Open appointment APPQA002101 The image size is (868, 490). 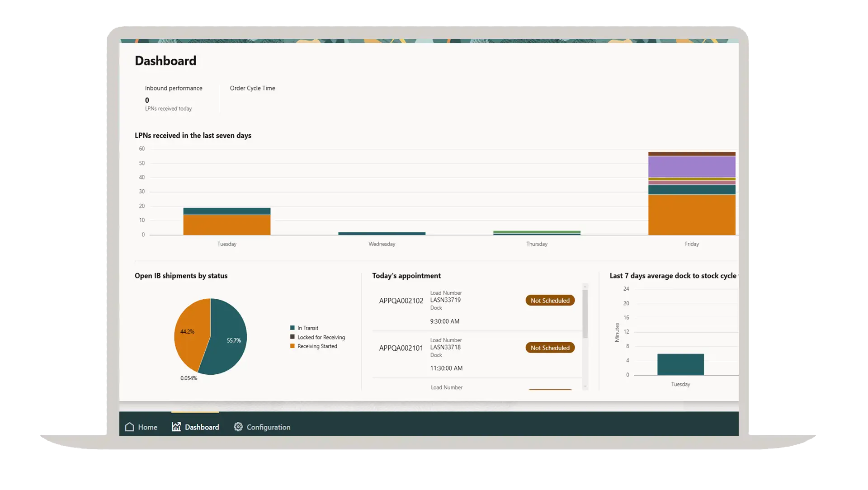(x=401, y=348)
